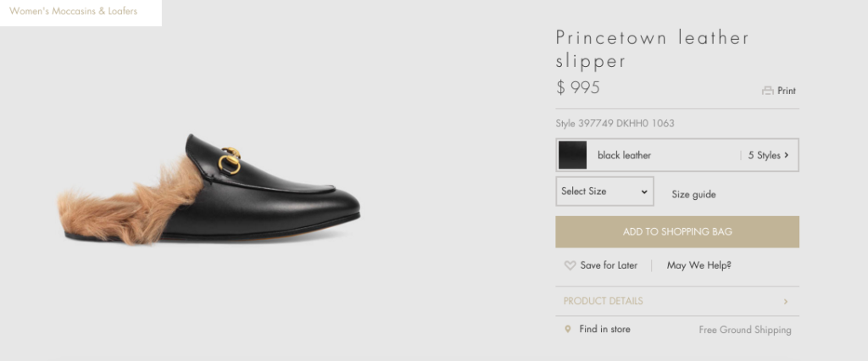The width and height of the screenshot is (868, 361).
Task: Click the down arrow in Select Size box
Action: [644, 192]
